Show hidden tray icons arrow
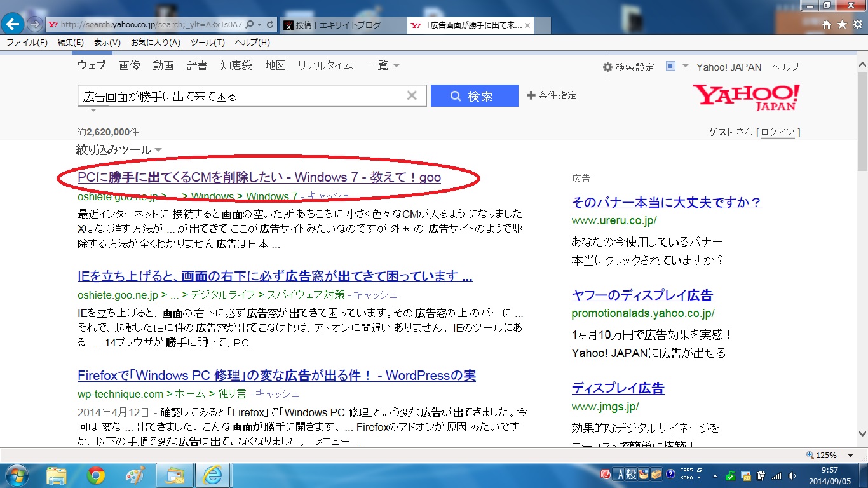This screenshot has width=868, height=488. (716, 475)
